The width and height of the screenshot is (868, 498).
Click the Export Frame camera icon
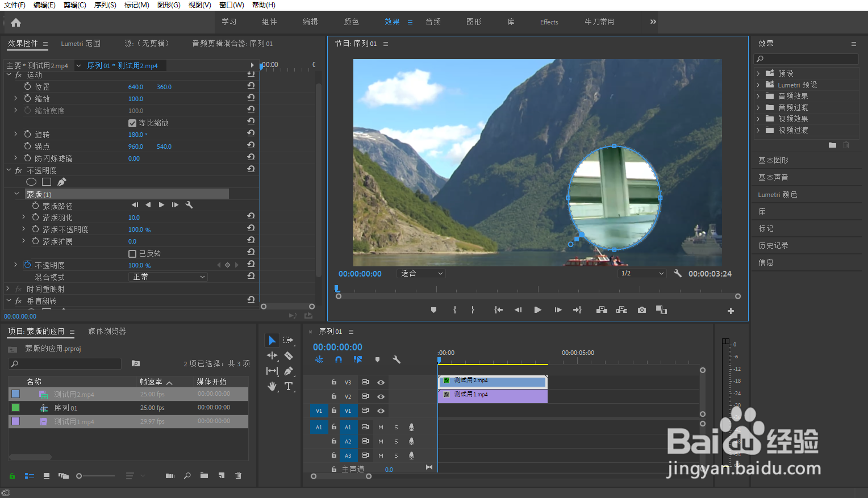[641, 310]
